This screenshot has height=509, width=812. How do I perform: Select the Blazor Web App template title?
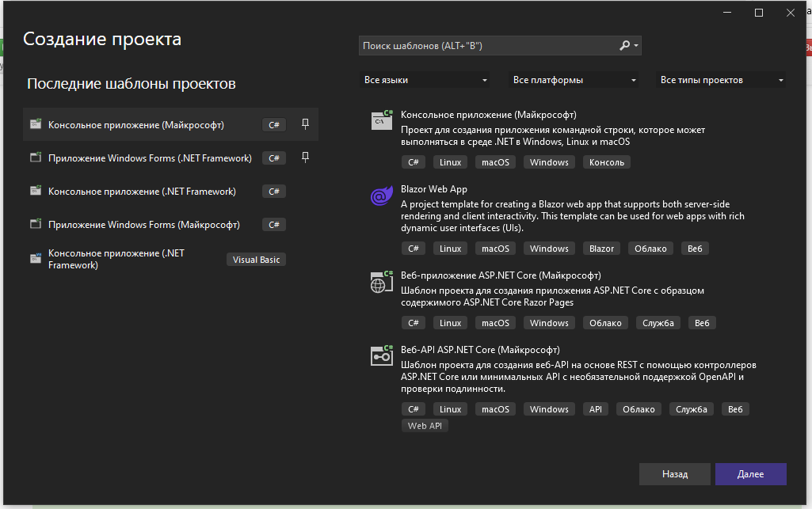click(434, 189)
